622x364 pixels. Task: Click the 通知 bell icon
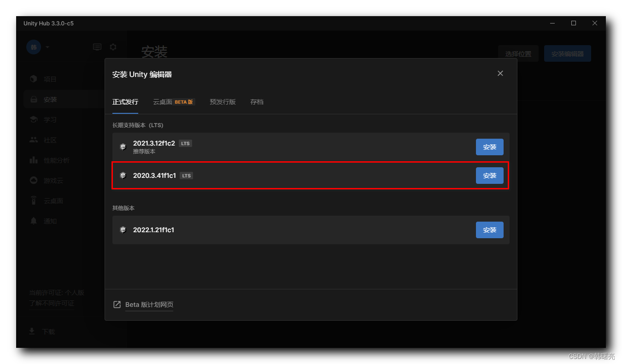tap(34, 221)
